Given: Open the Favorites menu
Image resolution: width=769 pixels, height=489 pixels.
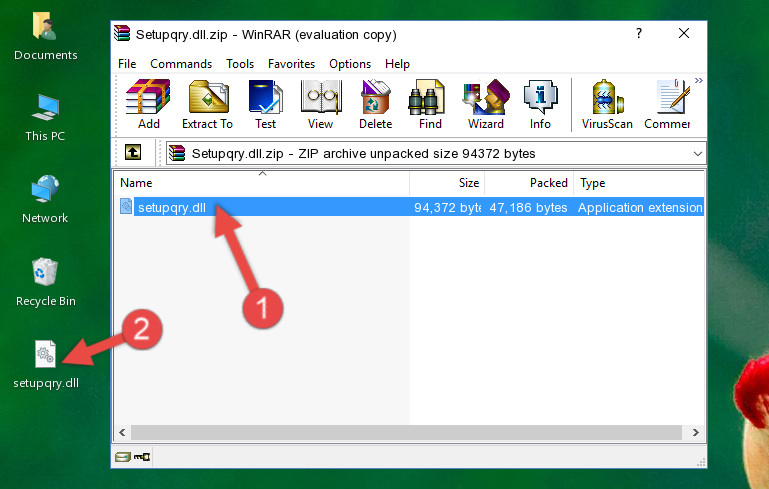Looking at the screenshot, I should 291,64.
